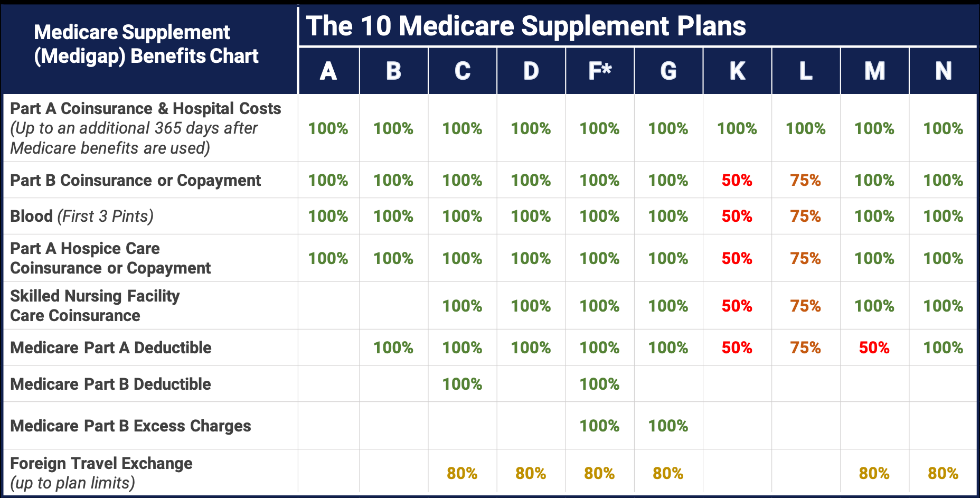Click Plan K's 50% Part B Coinsurance cell

point(737,180)
